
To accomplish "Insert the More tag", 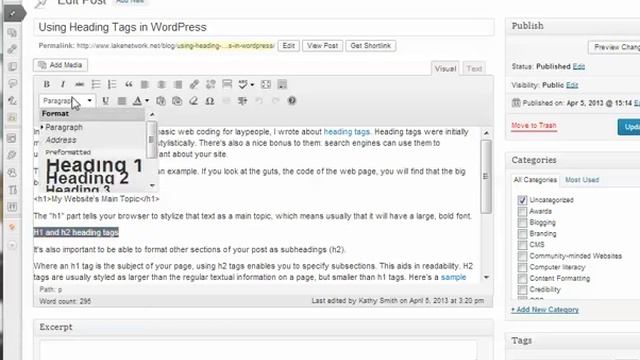I will click(227, 84).
